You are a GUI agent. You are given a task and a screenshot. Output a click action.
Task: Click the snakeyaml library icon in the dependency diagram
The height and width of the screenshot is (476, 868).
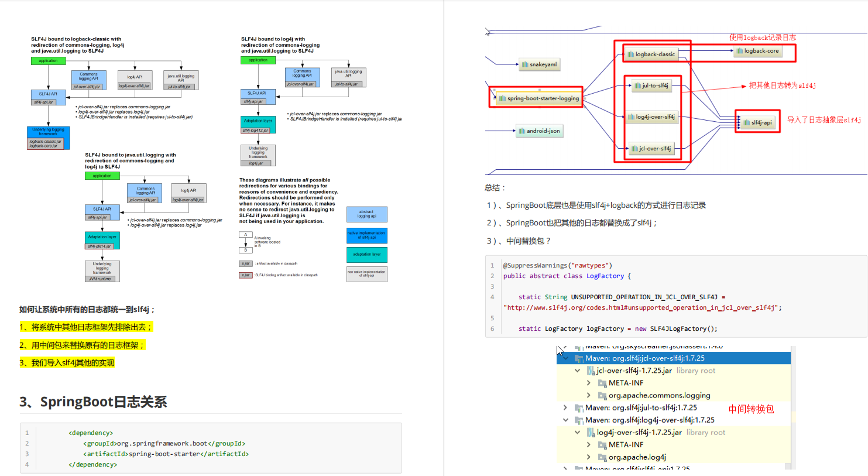coord(525,64)
